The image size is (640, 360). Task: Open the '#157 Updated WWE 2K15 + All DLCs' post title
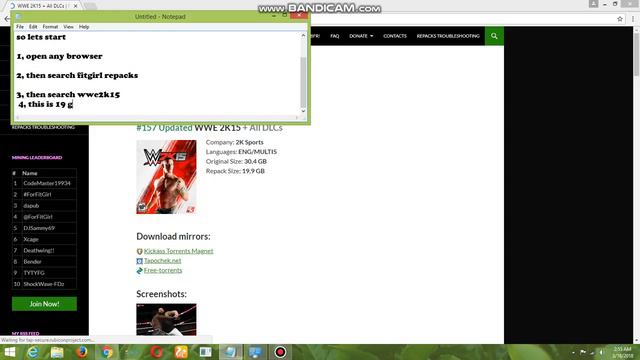point(209,127)
